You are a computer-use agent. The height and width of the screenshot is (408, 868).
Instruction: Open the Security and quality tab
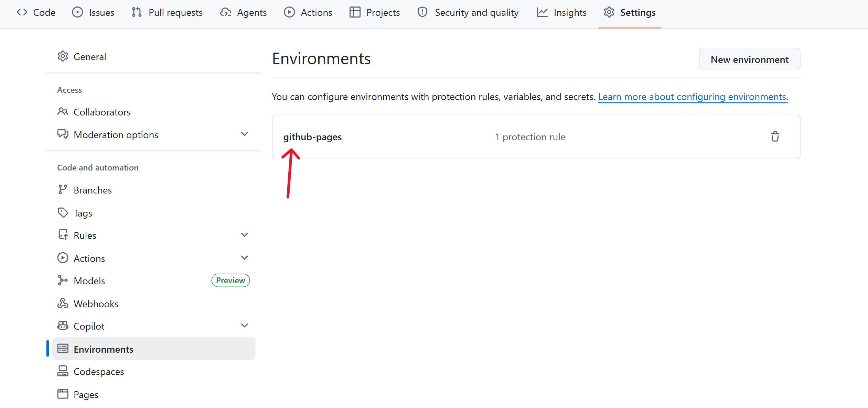468,12
